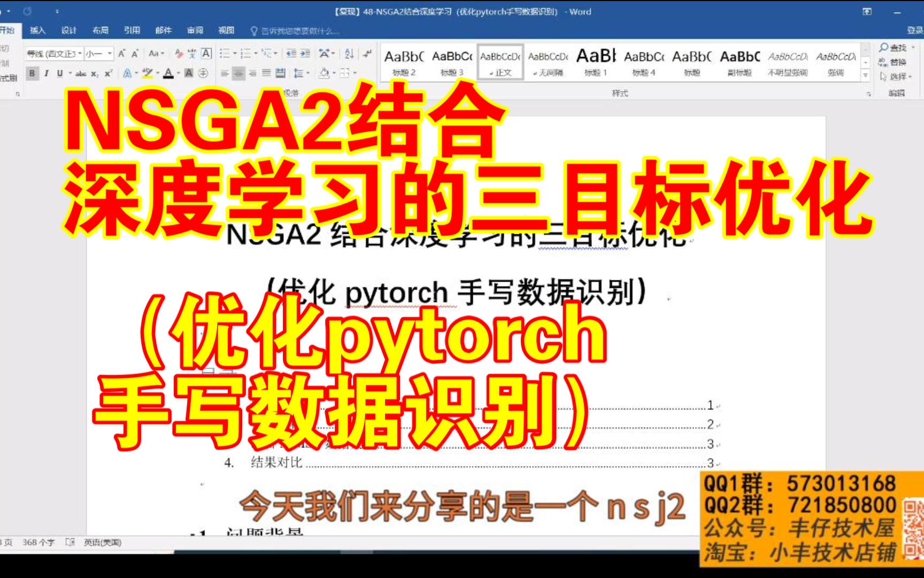Click the text highlight color swatch
The height and width of the screenshot is (578, 924).
[147, 73]
